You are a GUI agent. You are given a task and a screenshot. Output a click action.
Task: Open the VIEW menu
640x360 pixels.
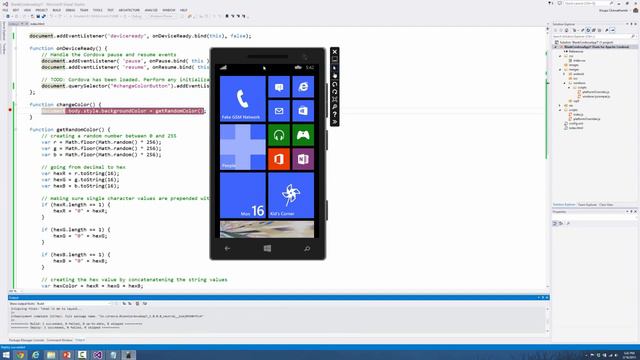point(27,10)
